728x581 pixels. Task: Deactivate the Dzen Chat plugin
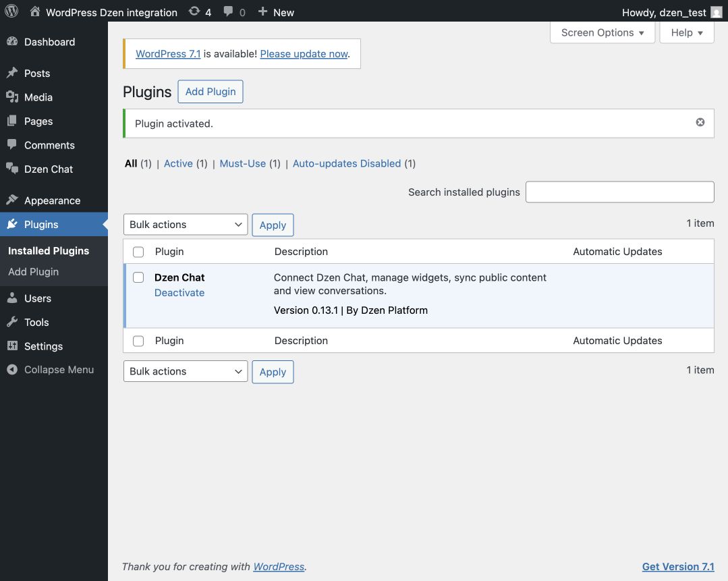pyautogui.click(x=179, y=293)
